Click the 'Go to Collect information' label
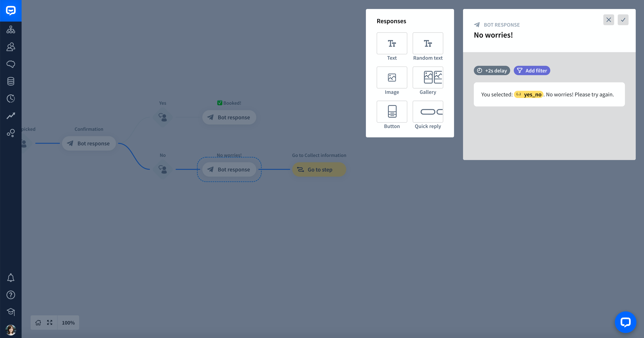Image resolution: width=644 pixels, height=338 pixels. 319,155
